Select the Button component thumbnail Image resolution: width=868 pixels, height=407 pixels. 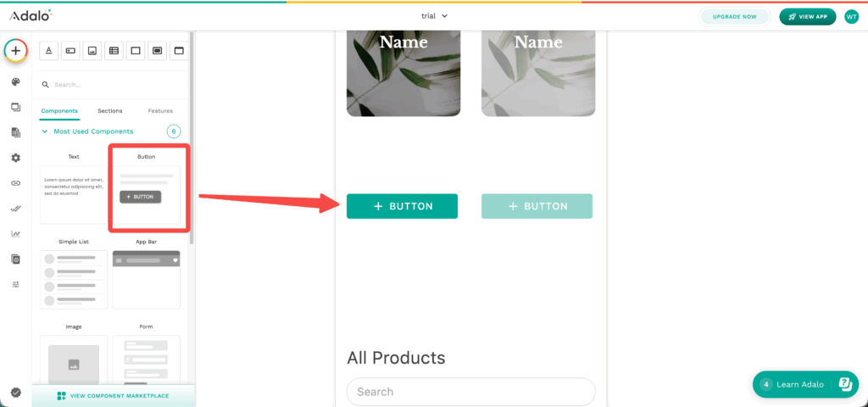coord(146,195)
